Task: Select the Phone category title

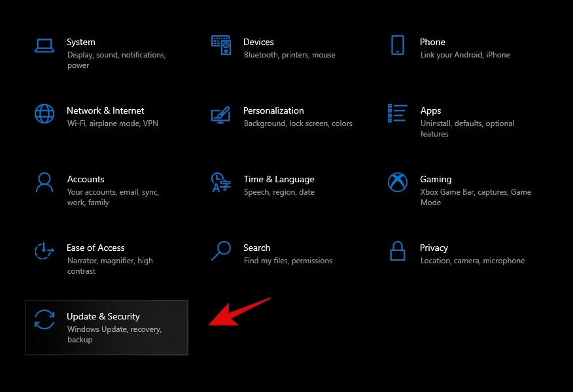Action: click(x=432, y=42)
